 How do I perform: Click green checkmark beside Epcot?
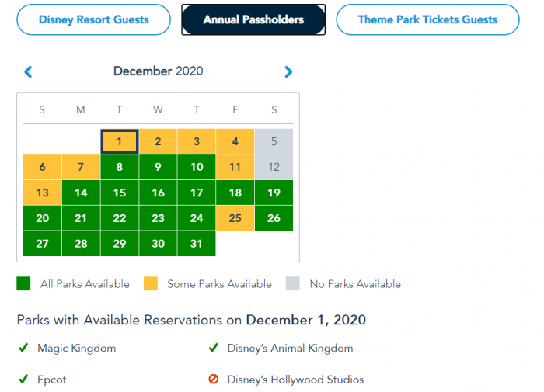[23, 380]
